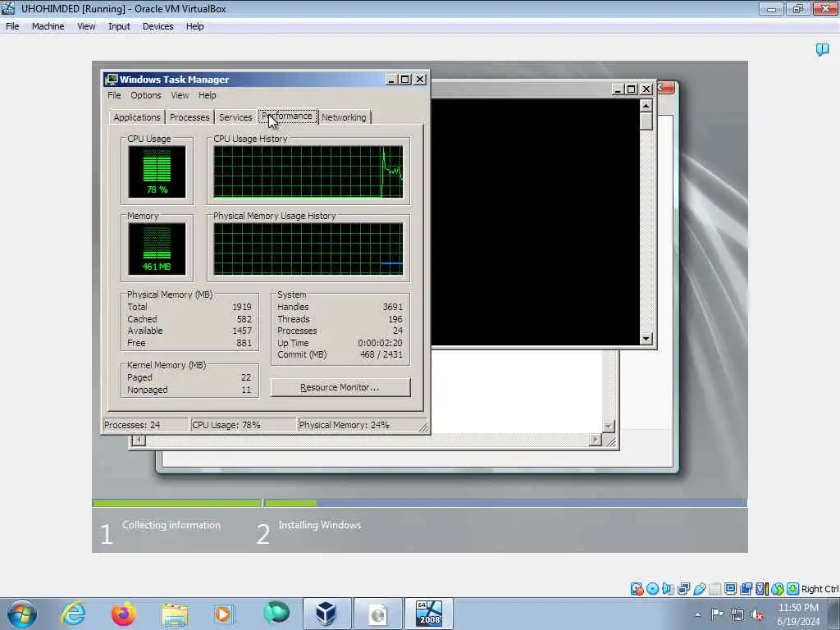Click the hard disk activity icon in VirtualBox status bar
Screen dimensions: 840x630
[x=637, y=589]
